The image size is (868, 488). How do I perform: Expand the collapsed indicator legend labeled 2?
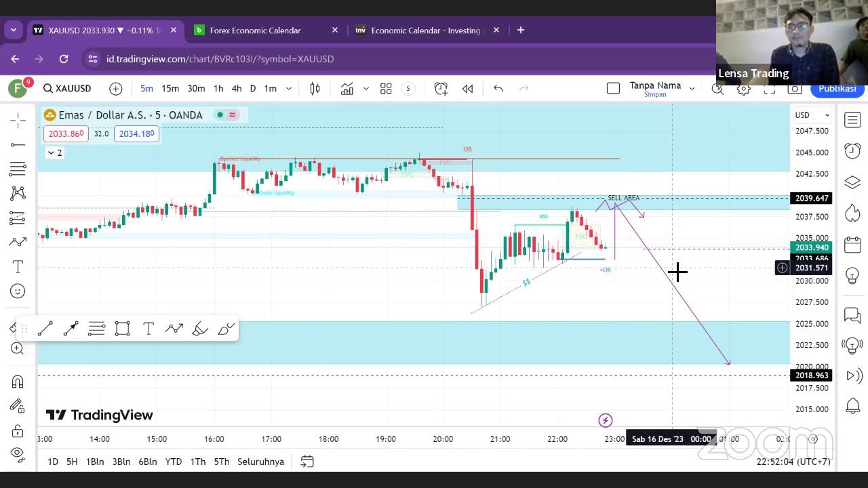click(x=54, y=152)
